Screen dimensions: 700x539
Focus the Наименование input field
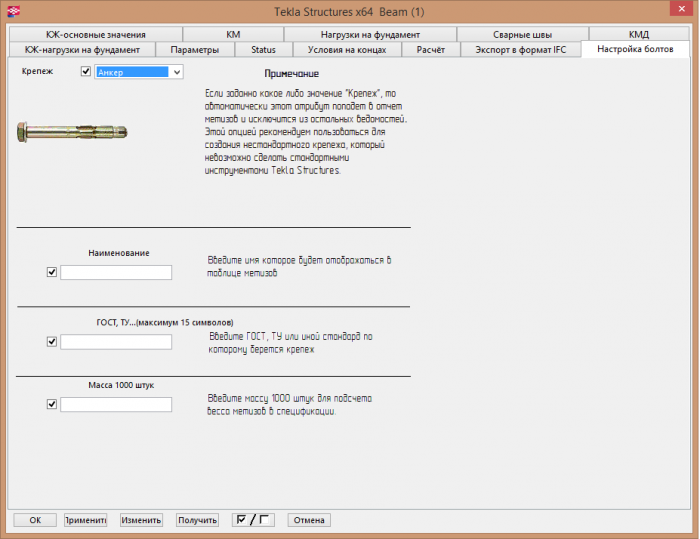pyautogui.click(x=116, y=272)
